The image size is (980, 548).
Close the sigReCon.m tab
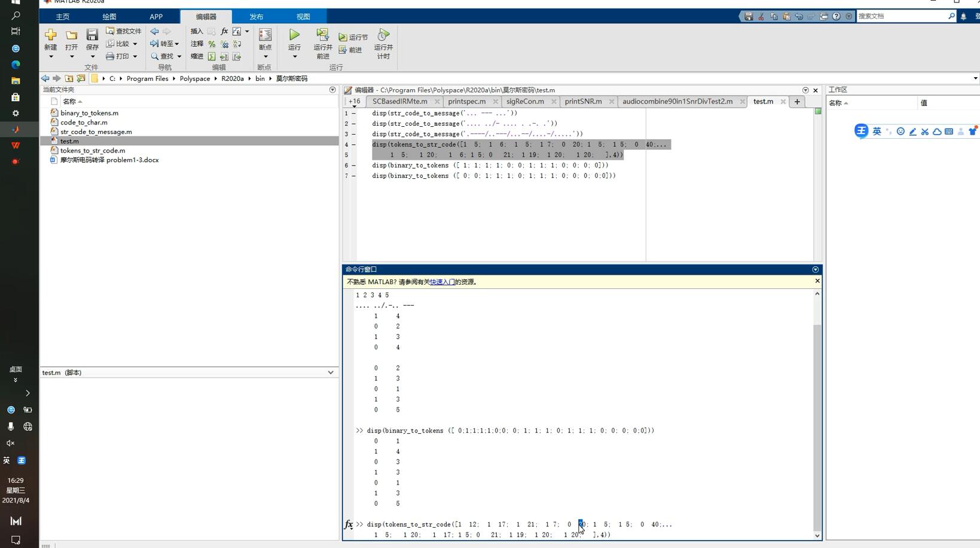point(554,102)
